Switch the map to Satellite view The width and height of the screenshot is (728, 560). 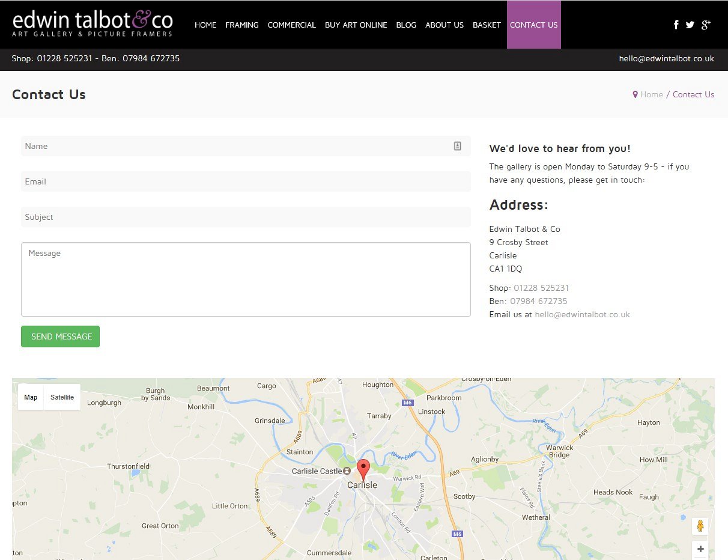coord(62,397)
